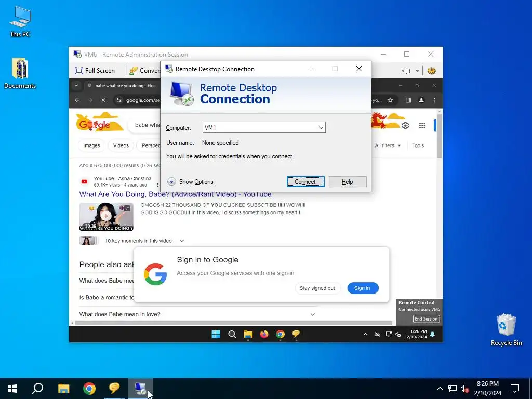The height and width of the screenshot is (399, 532).
Task: Show hidden icons in remote system tray
Action: pos(365,335)
